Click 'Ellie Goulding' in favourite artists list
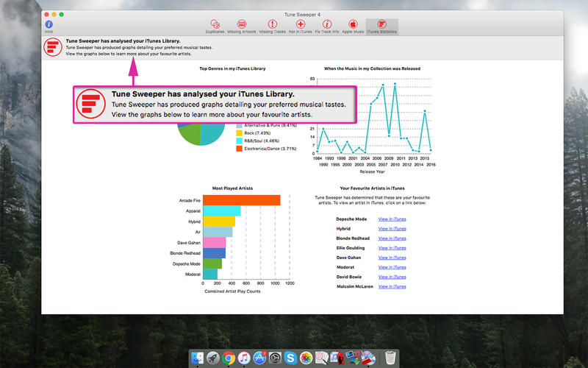The image size is (588, 368). (351, 248)
